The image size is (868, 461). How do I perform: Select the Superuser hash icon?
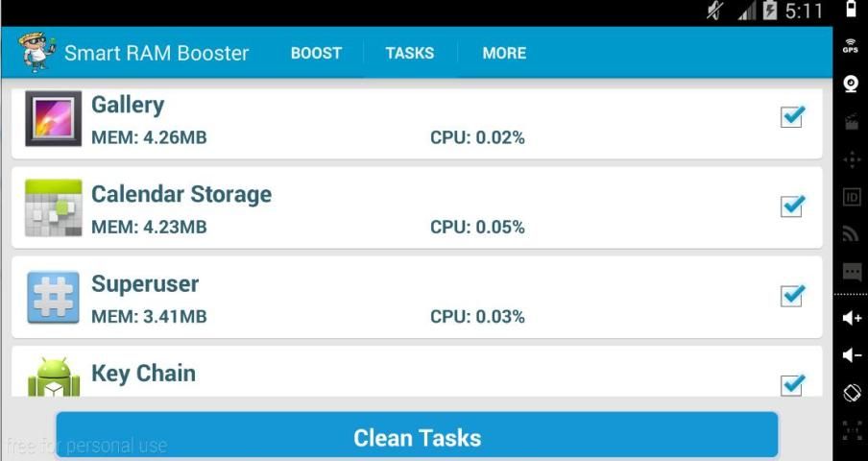click(x=53, y=298)
